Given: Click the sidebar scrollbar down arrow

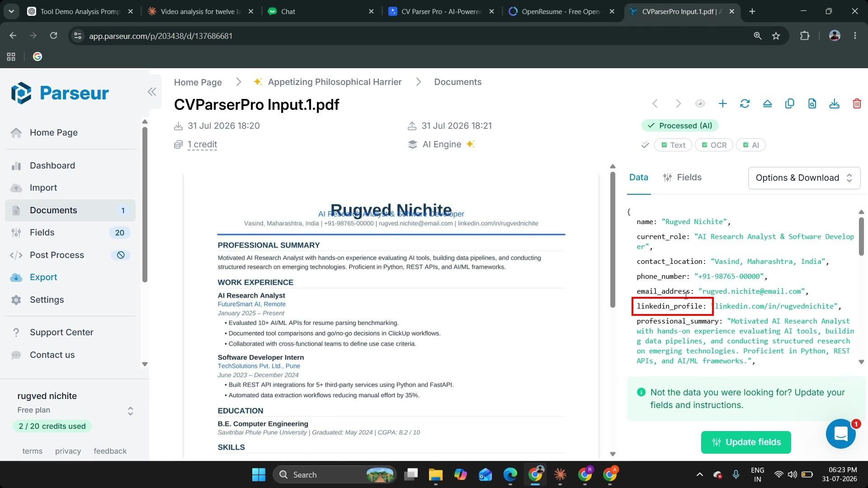Looking at the screenshot, I should 145,364.
